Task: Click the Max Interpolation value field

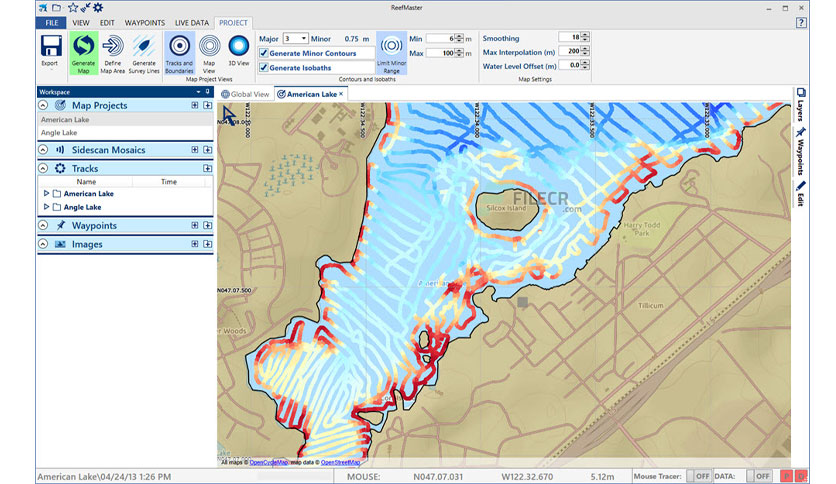Action: (570, 51)
